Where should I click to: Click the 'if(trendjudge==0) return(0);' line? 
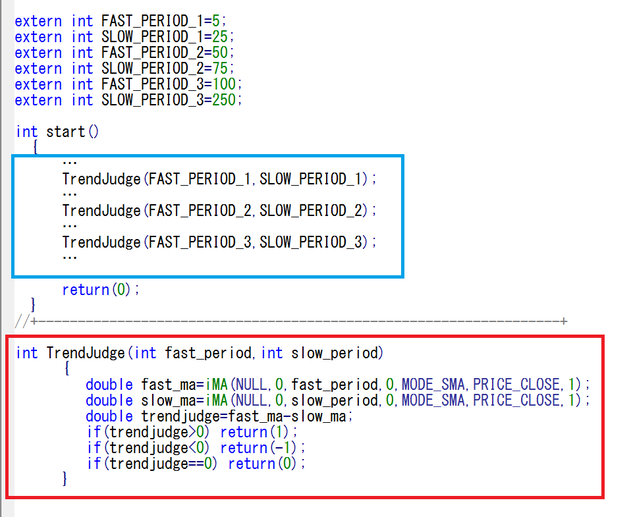tap(196, 463)
